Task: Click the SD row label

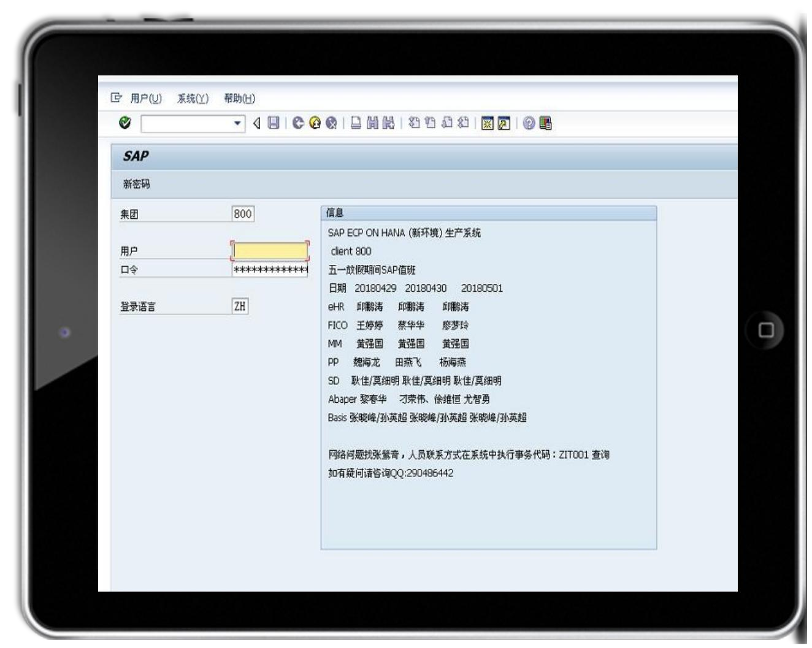Action: click(334, 380)
